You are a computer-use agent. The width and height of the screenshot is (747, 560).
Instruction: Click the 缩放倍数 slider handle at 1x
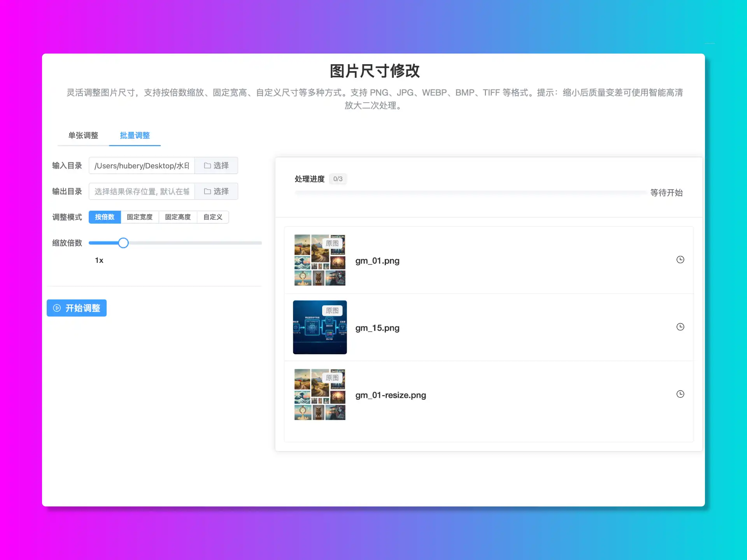(123, 243)
